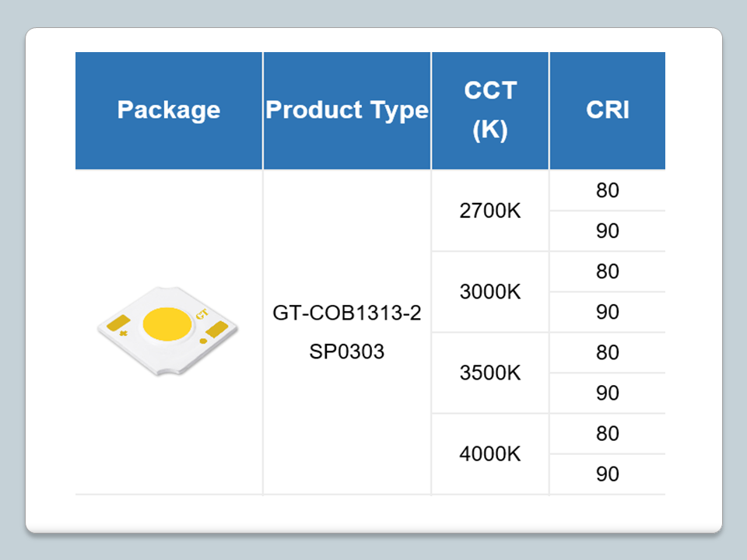Click the plus polarity mark on the chip
This screenshot has width=747, height=560.
123,332
